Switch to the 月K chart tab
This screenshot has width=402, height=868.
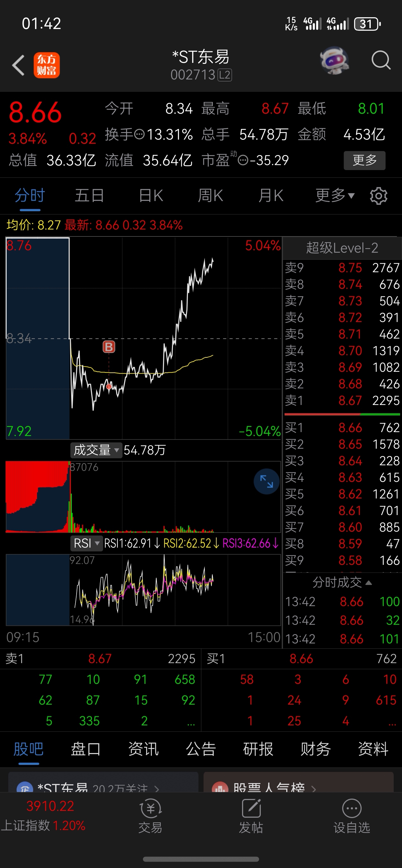pos(271,195)
